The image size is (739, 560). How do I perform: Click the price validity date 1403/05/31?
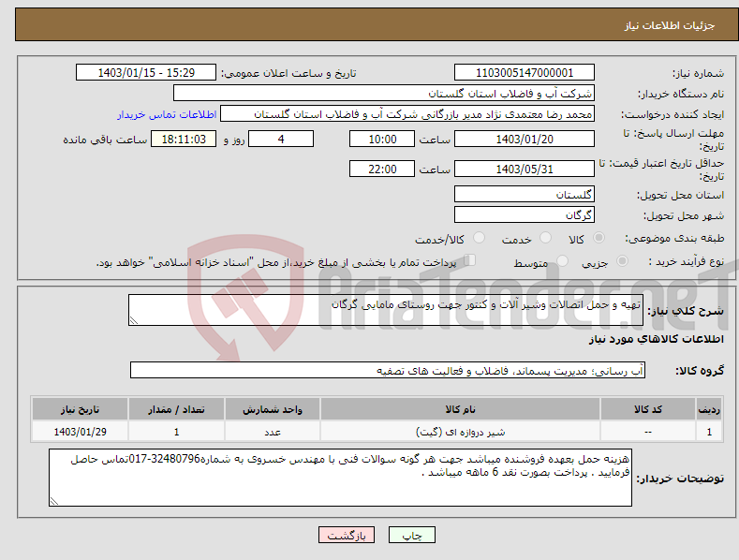click(x=525, y=169)
